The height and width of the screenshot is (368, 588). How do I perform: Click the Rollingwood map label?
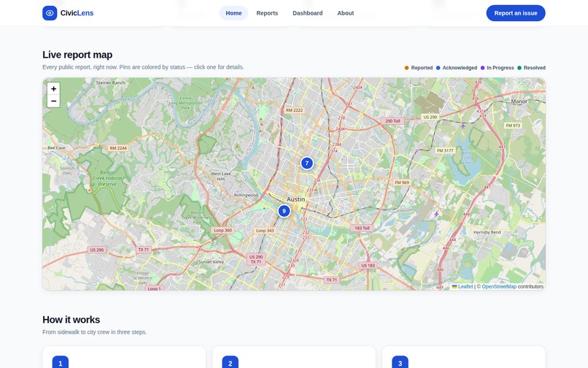point(246,195)
